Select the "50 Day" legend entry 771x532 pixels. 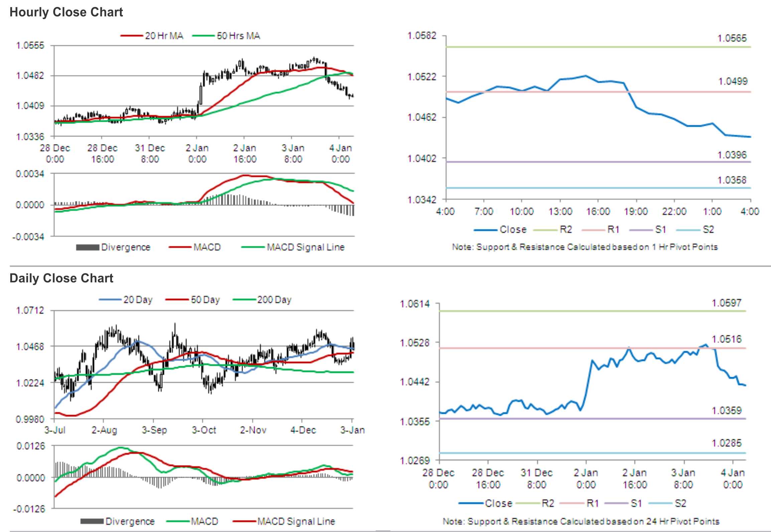(192, 299)
